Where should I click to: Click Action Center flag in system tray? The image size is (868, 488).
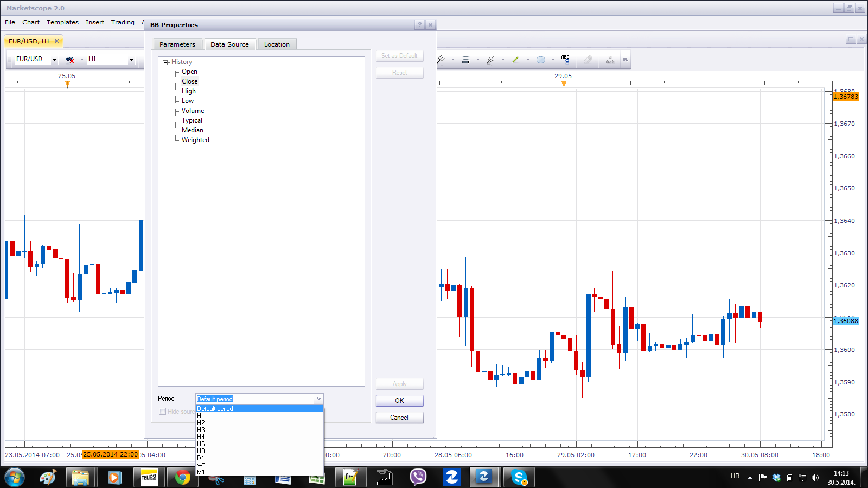point(763,478)
